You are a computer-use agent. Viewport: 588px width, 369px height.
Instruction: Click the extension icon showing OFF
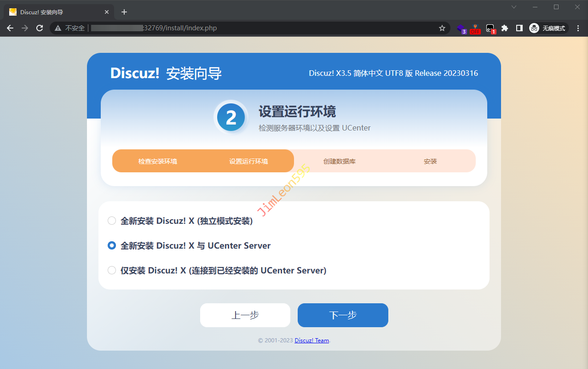click(x=475, y=28)
